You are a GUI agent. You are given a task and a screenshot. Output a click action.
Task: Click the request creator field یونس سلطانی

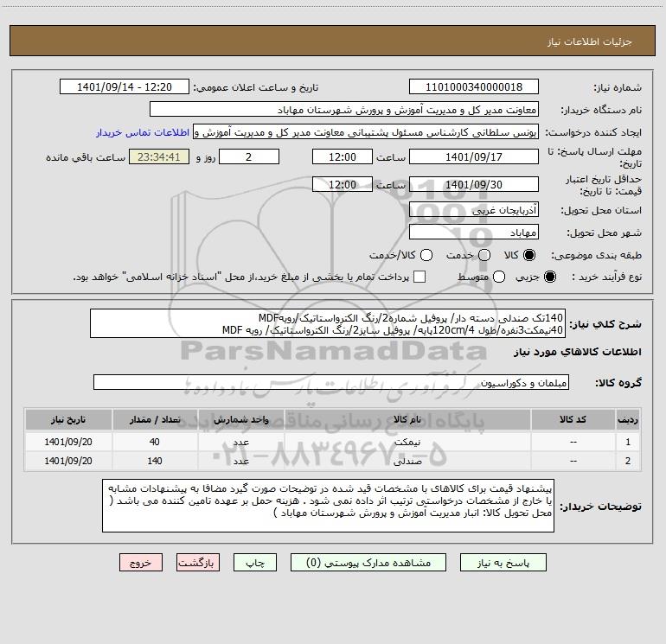(366, 132)
